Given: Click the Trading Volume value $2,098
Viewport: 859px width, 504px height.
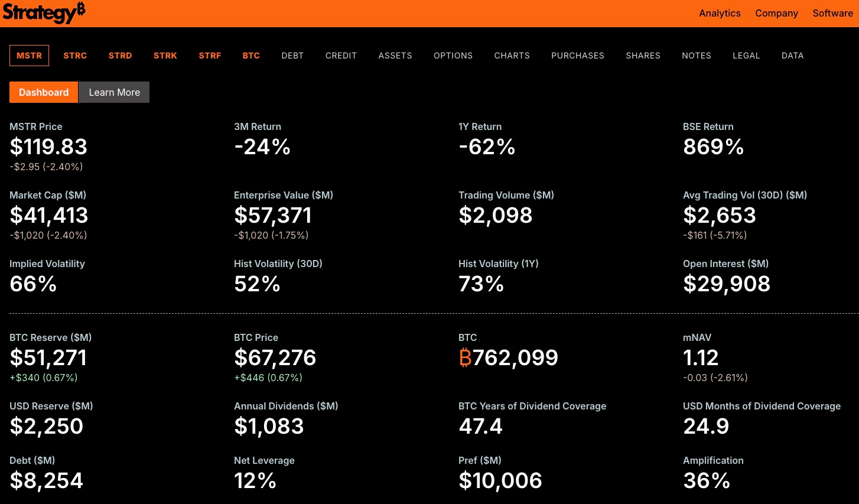Looking at the screenshot, I should coord(496,215).
